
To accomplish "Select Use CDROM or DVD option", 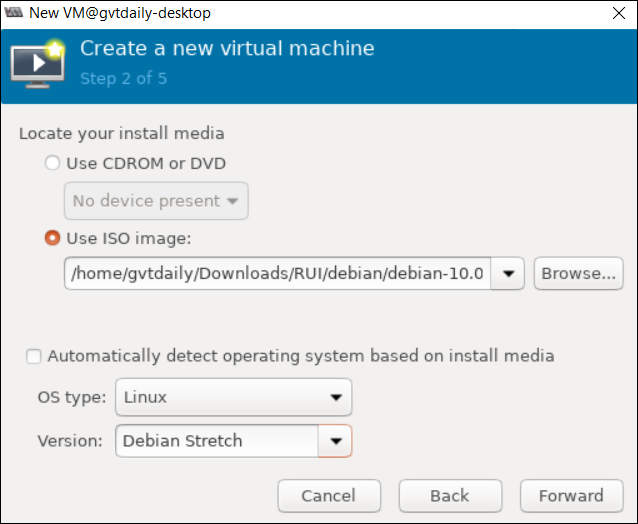I will click(x=52, y=163).
